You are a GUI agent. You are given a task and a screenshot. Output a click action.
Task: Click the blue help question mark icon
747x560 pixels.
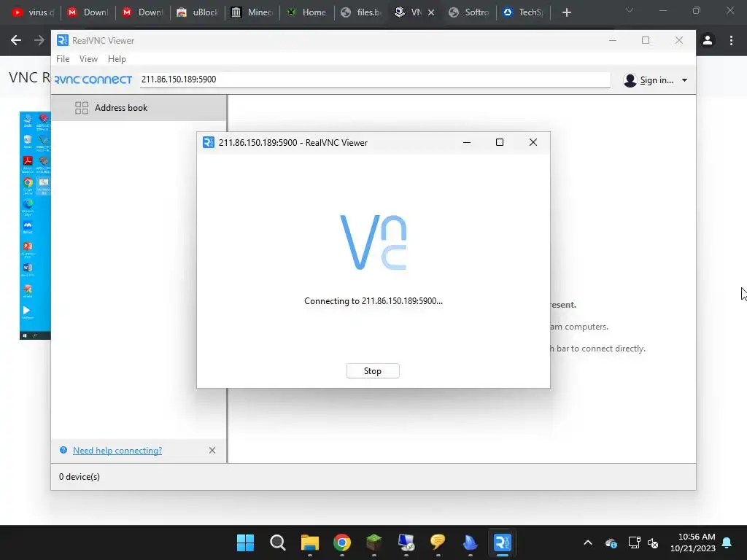pos(63,450)
